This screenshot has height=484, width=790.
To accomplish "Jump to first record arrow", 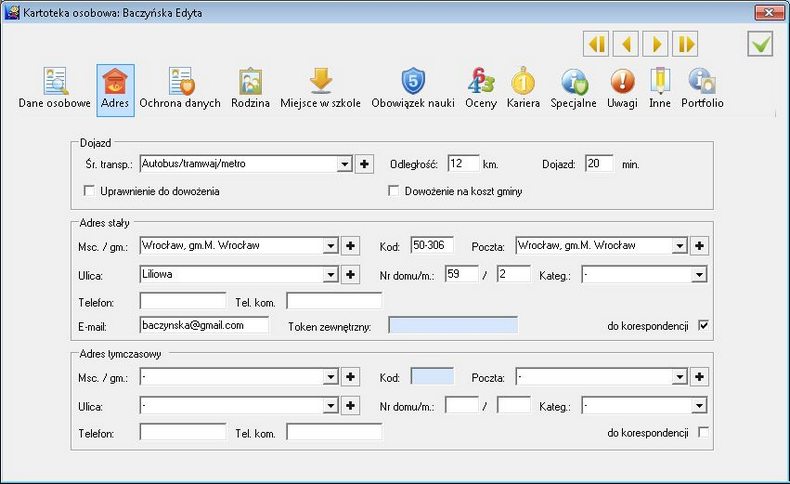I will coord(596,44).
